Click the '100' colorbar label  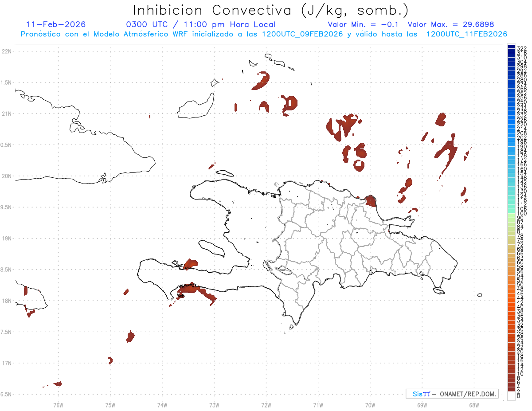[521, 214]
